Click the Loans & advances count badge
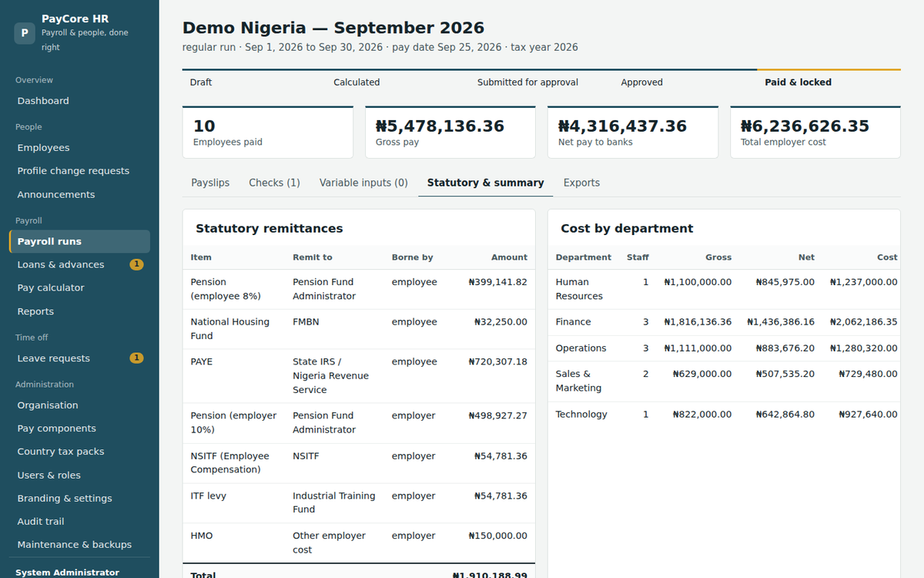 (136, 264)
